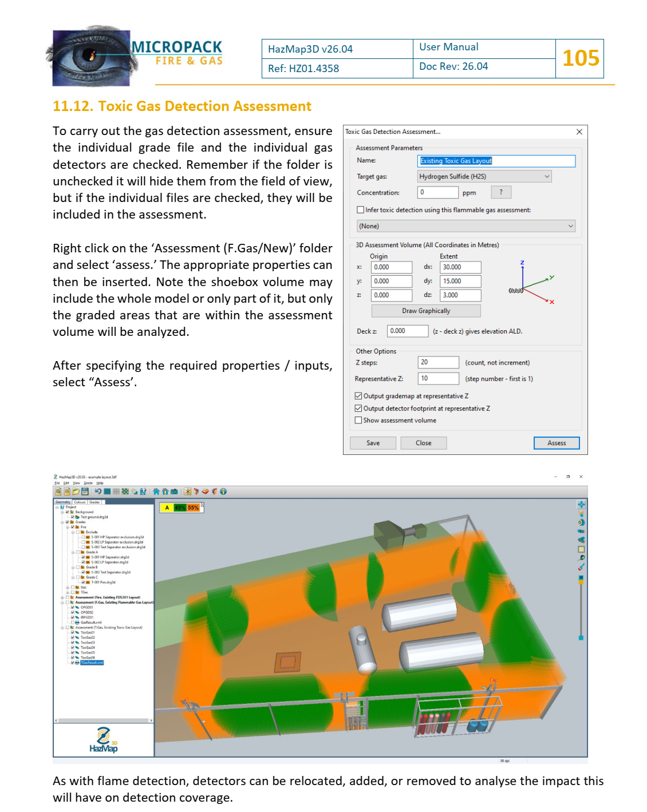The width and height of the screenshot is (647, 812).
Task: Click the Assess button
Action: click(x=557, y=443)
